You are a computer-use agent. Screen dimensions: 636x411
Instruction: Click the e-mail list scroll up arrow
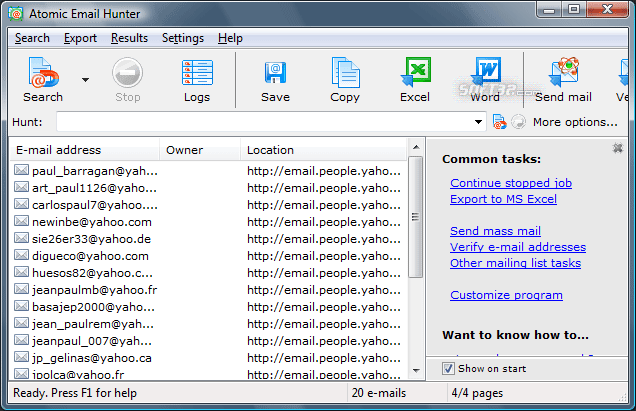coord(416,147)
